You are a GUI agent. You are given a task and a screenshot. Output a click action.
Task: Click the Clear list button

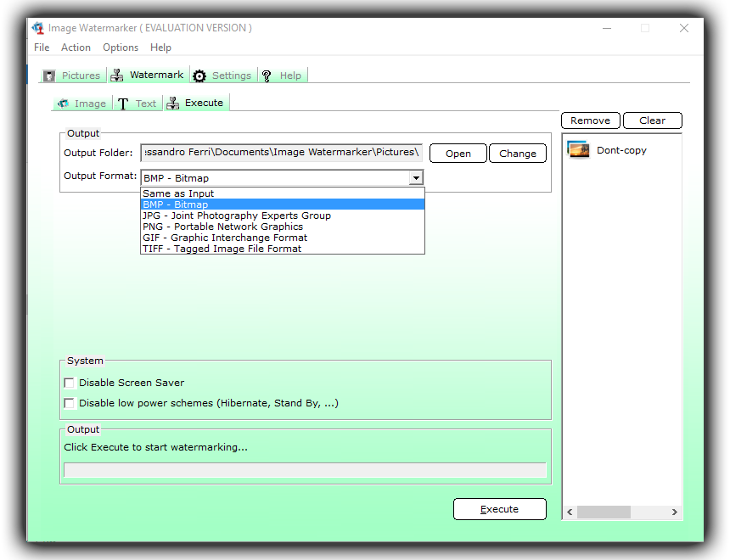[x=652, y=120]
